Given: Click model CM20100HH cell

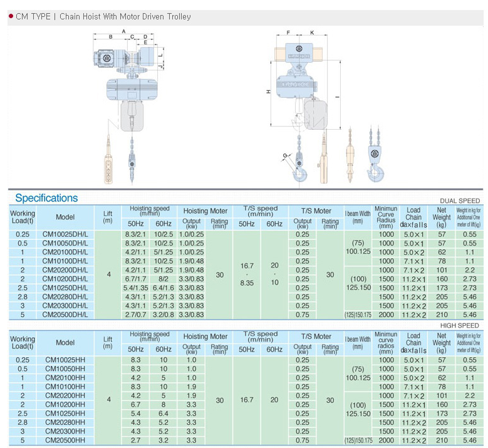Looking at the screenshot, I should tap(65, 378).
